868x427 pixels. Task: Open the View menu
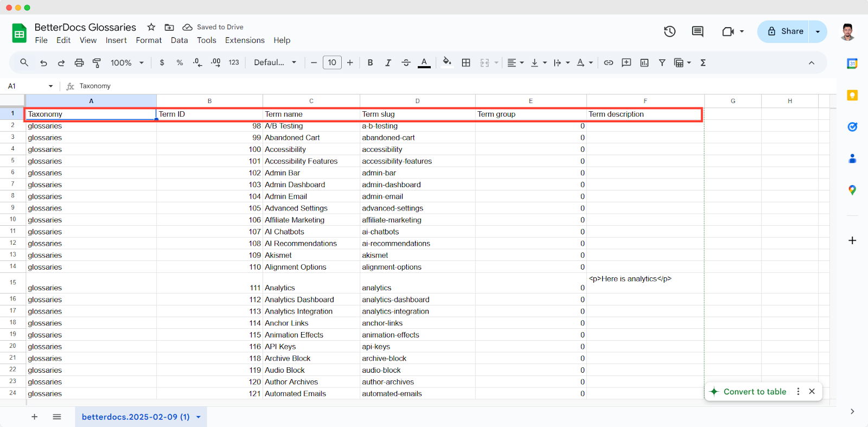click(x=88, y=40)
